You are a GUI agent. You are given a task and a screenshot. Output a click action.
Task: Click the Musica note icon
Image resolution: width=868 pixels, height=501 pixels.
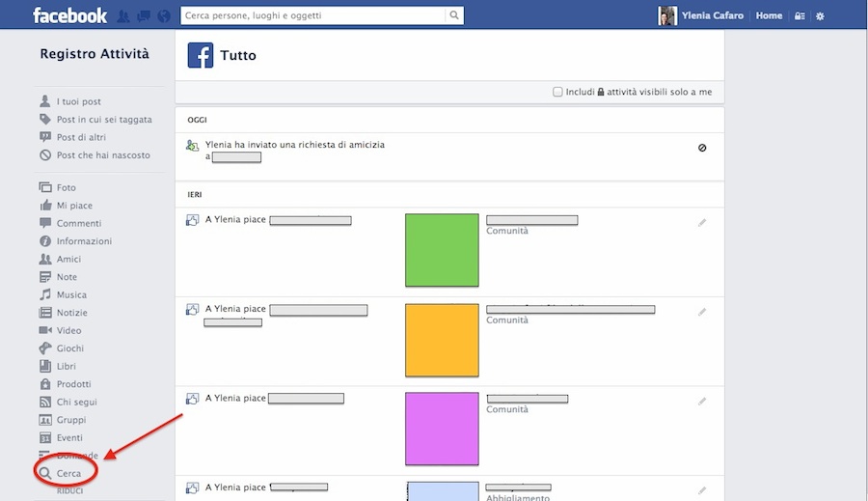[x=45, y=294]
